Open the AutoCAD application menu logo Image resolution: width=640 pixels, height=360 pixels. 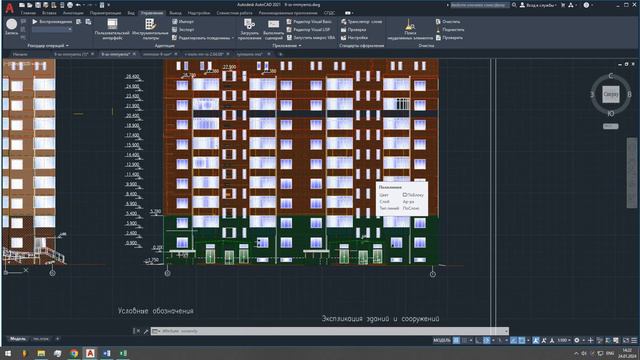(x=9, y=7)
